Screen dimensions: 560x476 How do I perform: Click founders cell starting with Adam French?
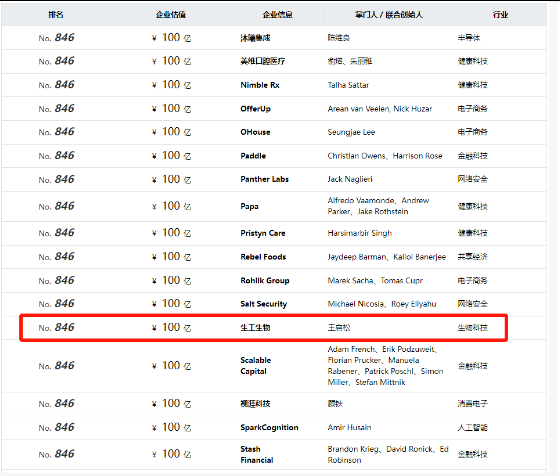(385, 366)
